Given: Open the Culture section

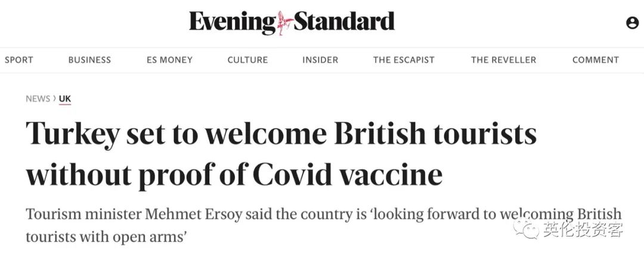Looking at the screenshot, I should (x=247, y=60).
